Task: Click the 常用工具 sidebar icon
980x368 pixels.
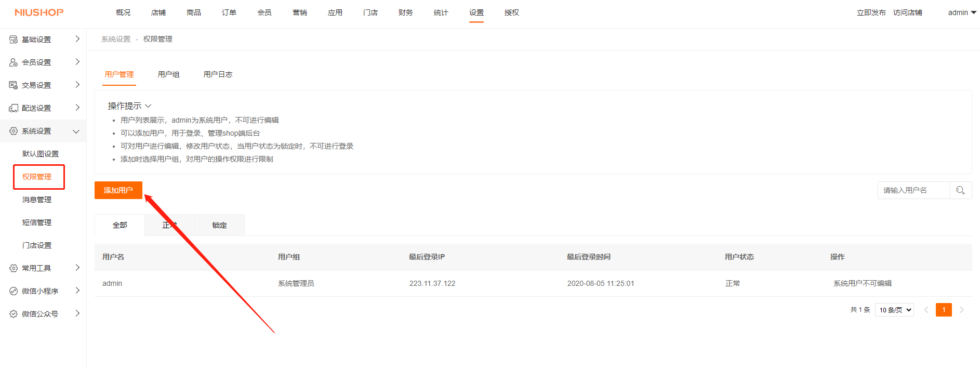Action: point(14,268)
